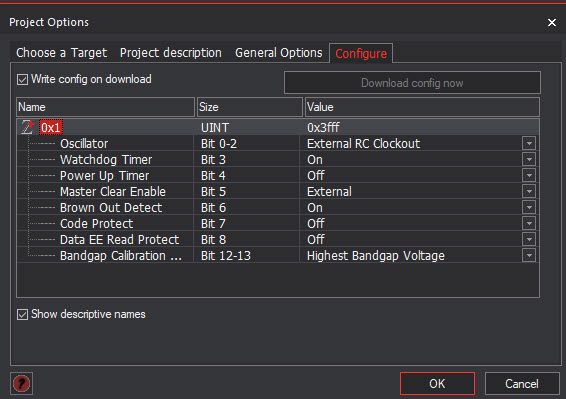Click the Off value for Code Protect
This screenshot has height=399, width=566.
(316, 224)
